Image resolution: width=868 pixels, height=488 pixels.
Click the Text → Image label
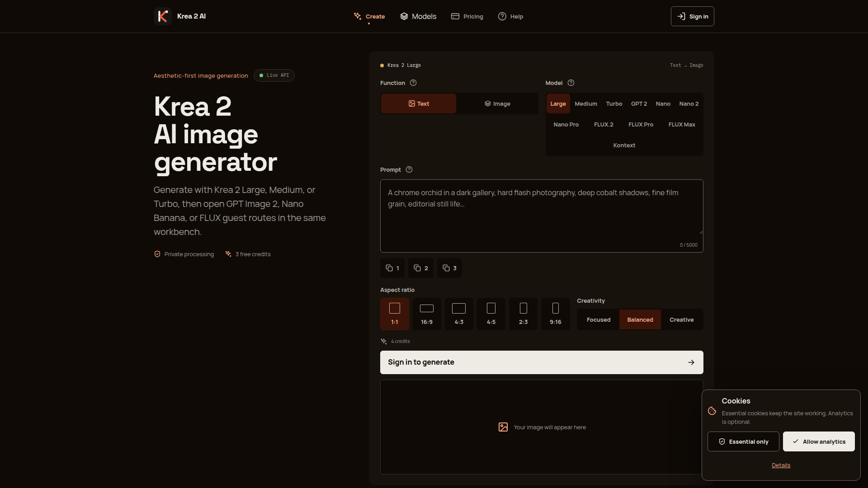(x=686, y=65)
